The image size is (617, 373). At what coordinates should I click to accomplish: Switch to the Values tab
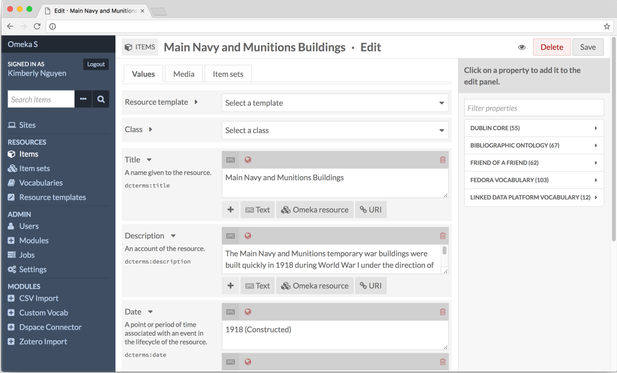[143, 74]
